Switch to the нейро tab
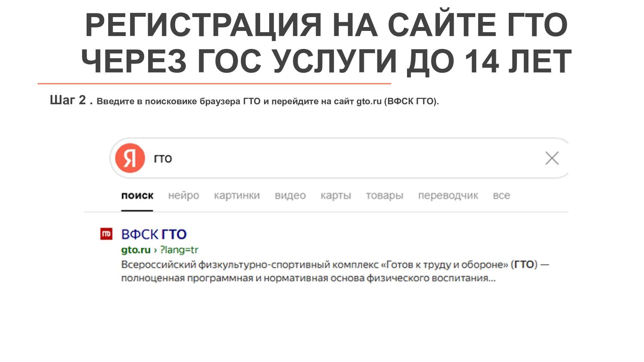Image resolution: width=644 pixels, height=362 pixels. tap(183, 196)
